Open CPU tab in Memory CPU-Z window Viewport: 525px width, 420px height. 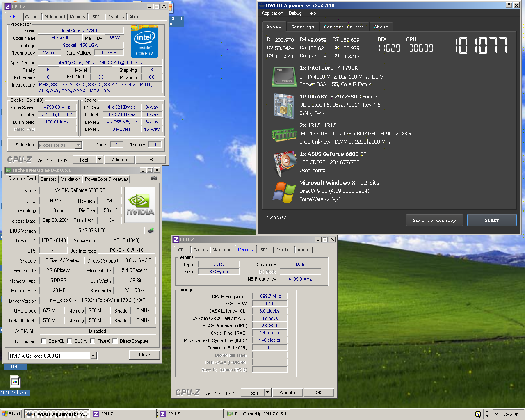pos(183,250)
